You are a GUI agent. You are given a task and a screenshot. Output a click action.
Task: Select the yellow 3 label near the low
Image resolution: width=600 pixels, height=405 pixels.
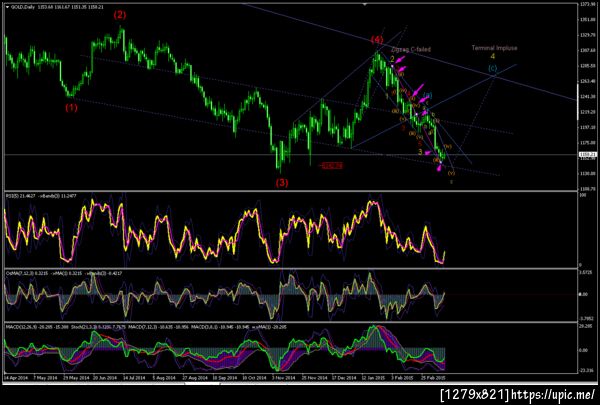[420, 152]
